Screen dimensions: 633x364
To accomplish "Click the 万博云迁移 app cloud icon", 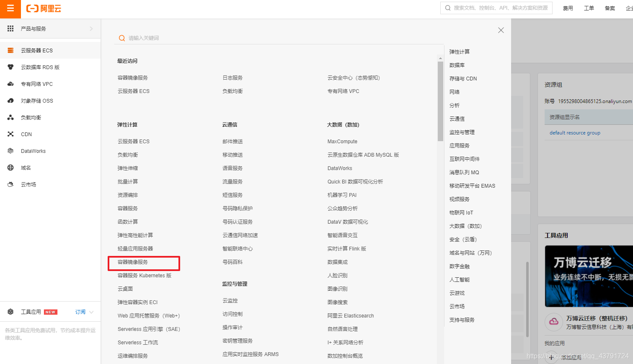I will click(x=553, y=322).
